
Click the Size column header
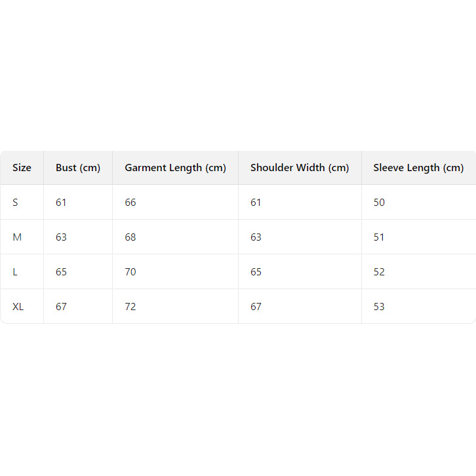(22, 168)
